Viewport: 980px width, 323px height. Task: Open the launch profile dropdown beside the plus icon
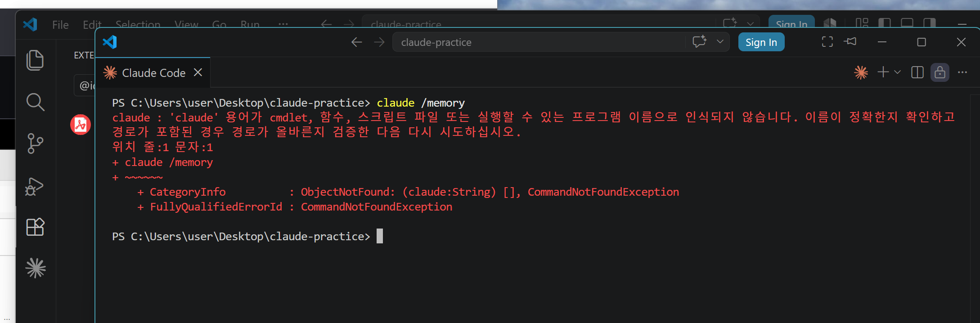click(897, 72)
